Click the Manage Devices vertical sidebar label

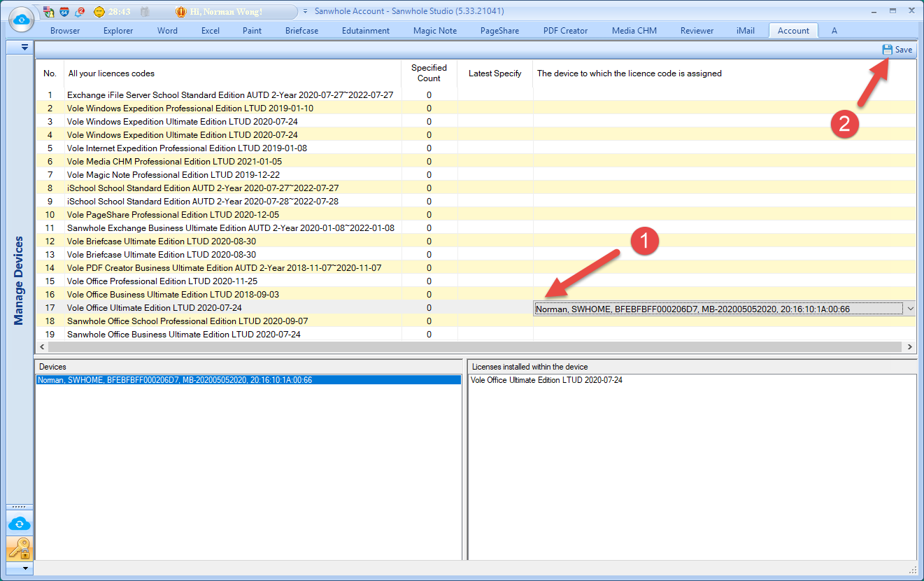[x=19, y=281]
